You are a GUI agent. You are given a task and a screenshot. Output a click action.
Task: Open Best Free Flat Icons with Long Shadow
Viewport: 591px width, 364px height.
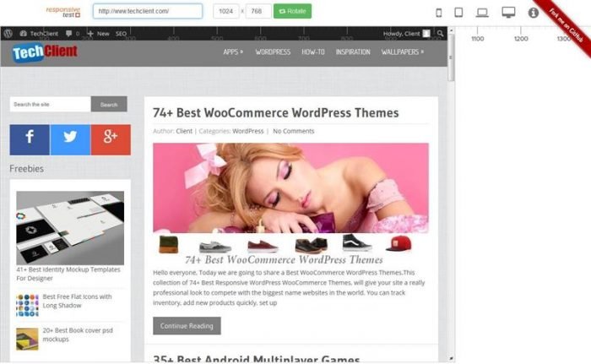78,301
